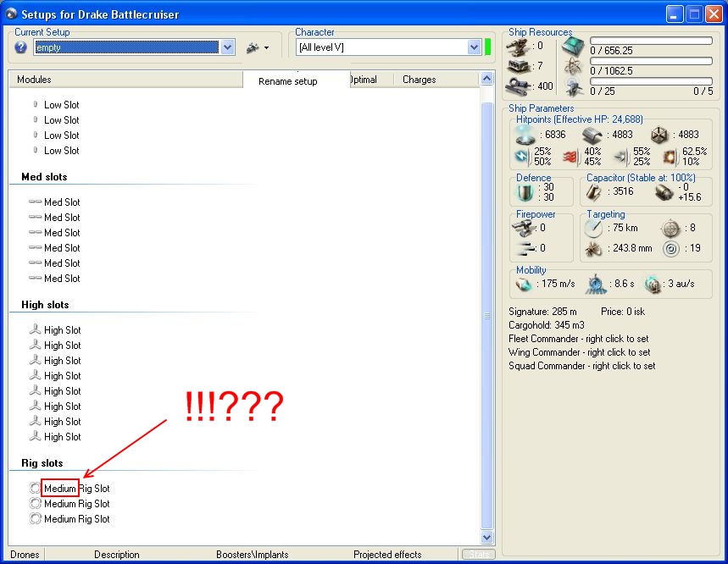Select the first Low Slot row
Screen dimensions: 728x564
pyautogui.click(x=56, y=105)
